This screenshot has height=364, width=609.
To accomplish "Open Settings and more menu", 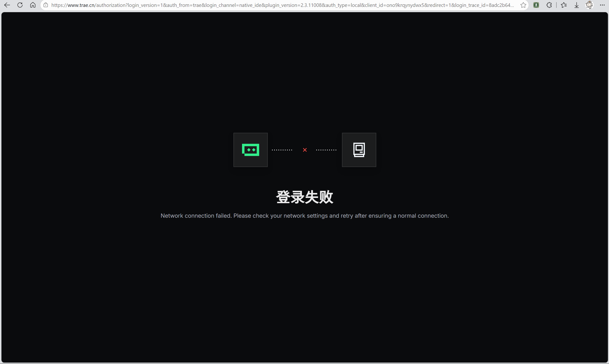I will tap(602, 5).
